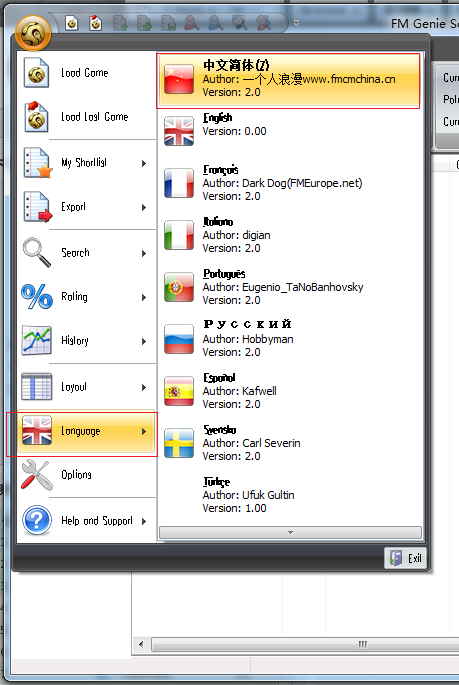Click first football icon in quick toolbar

tap(72, 23)
